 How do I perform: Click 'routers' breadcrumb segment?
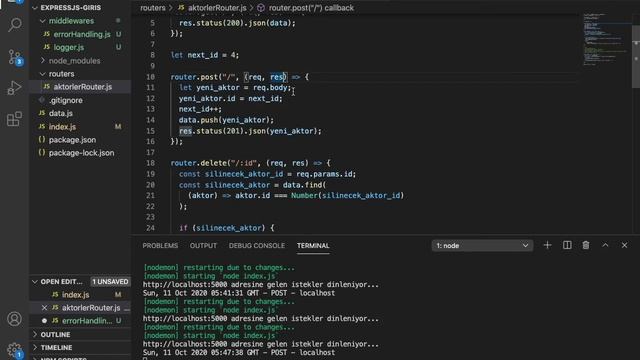(153, 8)
